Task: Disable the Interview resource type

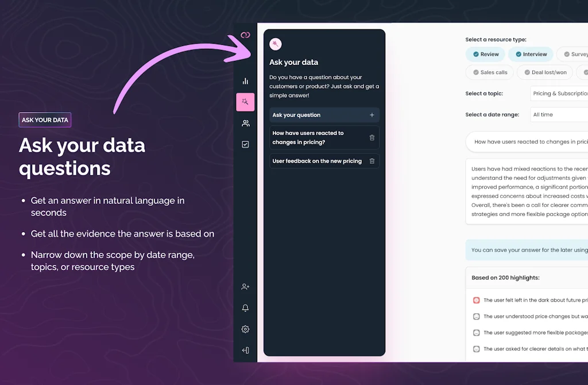Action: [531, 54]
